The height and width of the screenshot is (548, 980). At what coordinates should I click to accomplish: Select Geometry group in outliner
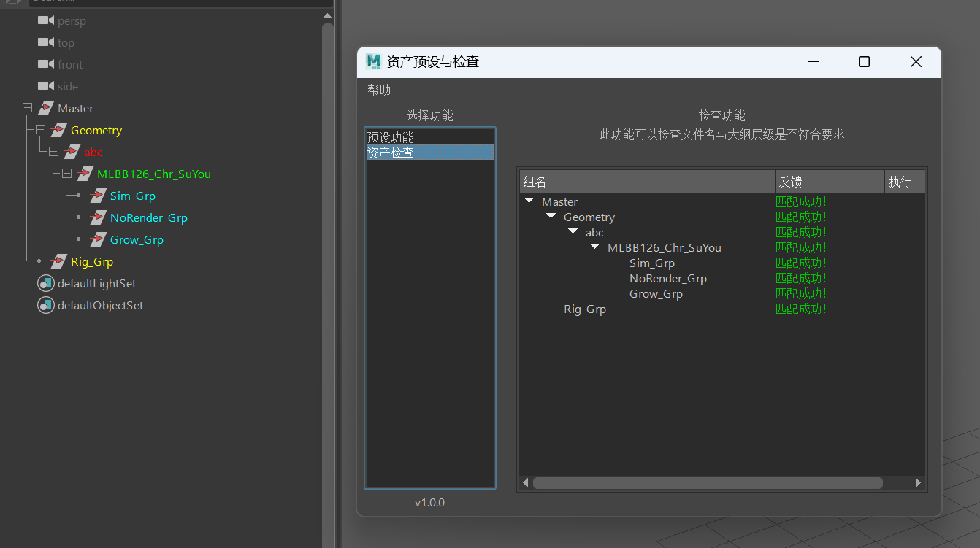tap(96, 130)
